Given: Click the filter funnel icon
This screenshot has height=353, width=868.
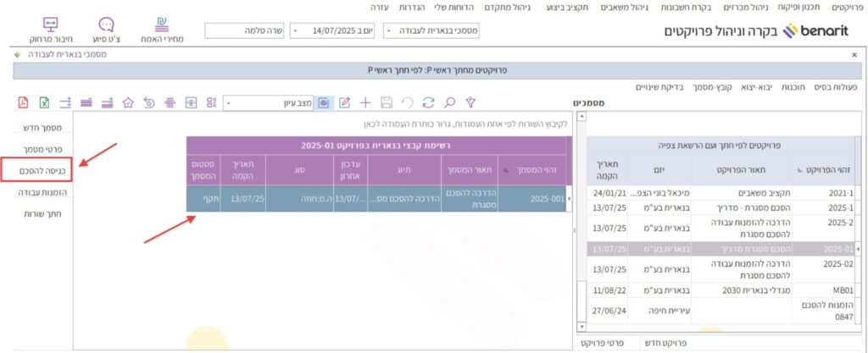Looking at the screenshot, I should coord(470,102).
